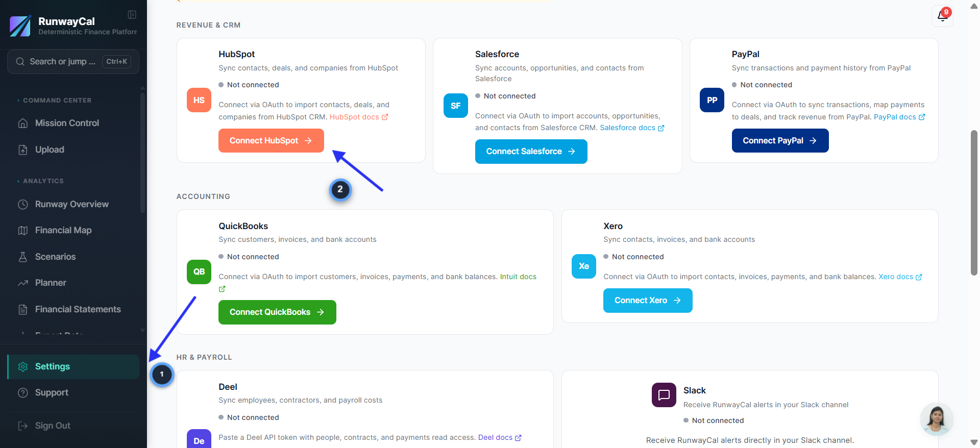The height and width of the screenshot is (448, 980).
Task: Open the notifications bell
Action: [x=942, y=16]
